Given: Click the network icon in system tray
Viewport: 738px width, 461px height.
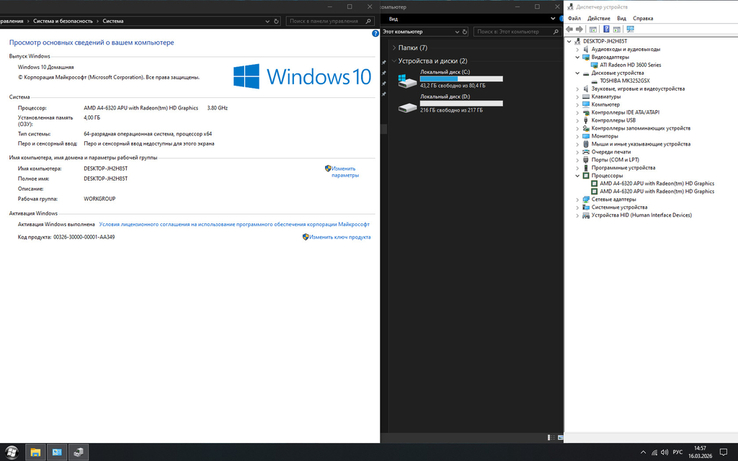Looking at the screenshot, I should click(x=654, y=453).
